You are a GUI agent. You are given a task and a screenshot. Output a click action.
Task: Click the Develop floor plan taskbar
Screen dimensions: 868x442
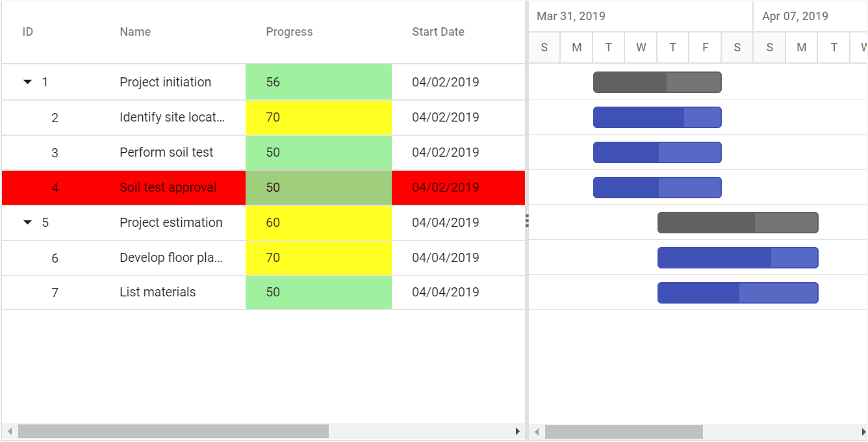click(x=737, y=257)
